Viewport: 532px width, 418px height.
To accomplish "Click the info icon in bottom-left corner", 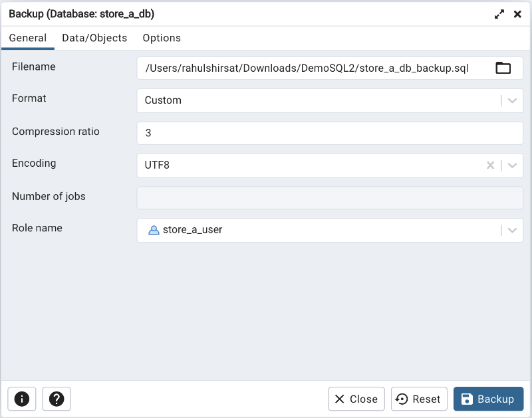I will pyautogui.click(x=22, y=399).
